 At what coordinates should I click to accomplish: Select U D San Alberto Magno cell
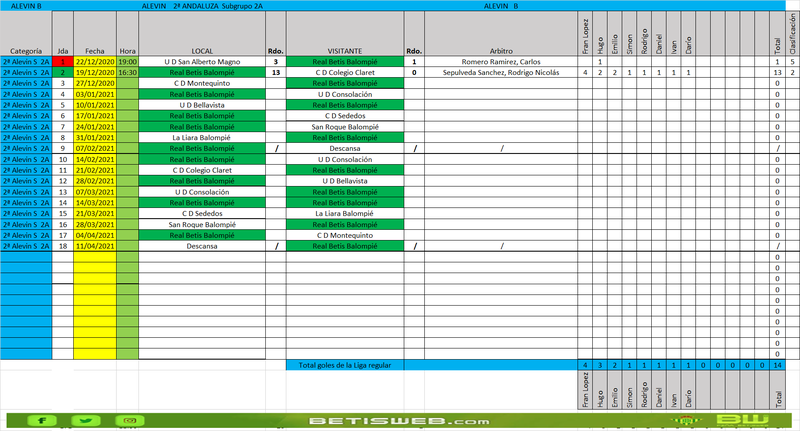(202, 62)
